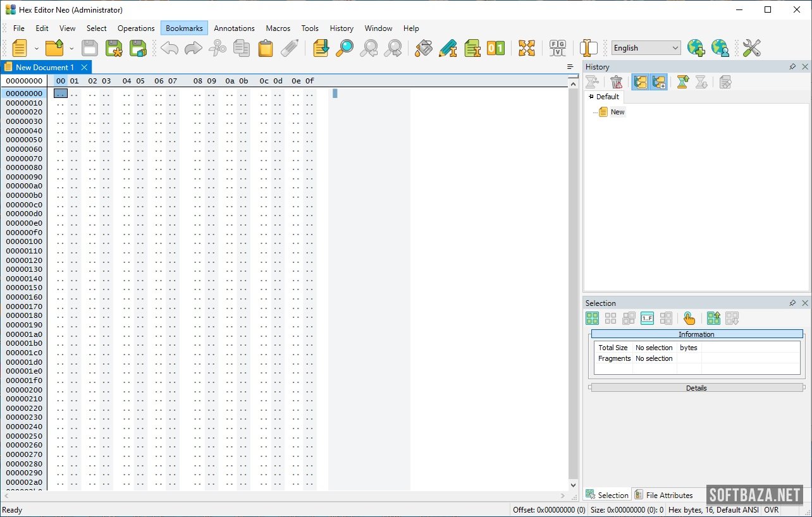
Task: Toggle the first highlighted branch button in History
Action: (640, 82)
